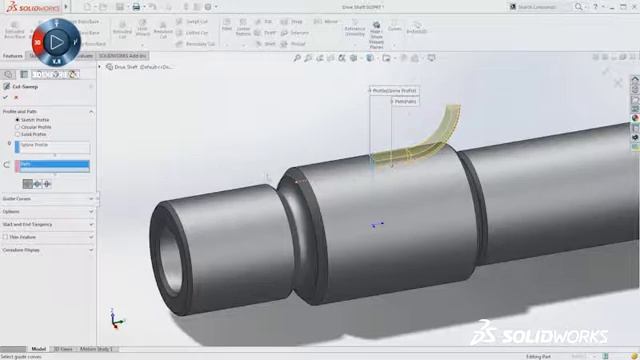Select the Revolved Cut tool

163,29
